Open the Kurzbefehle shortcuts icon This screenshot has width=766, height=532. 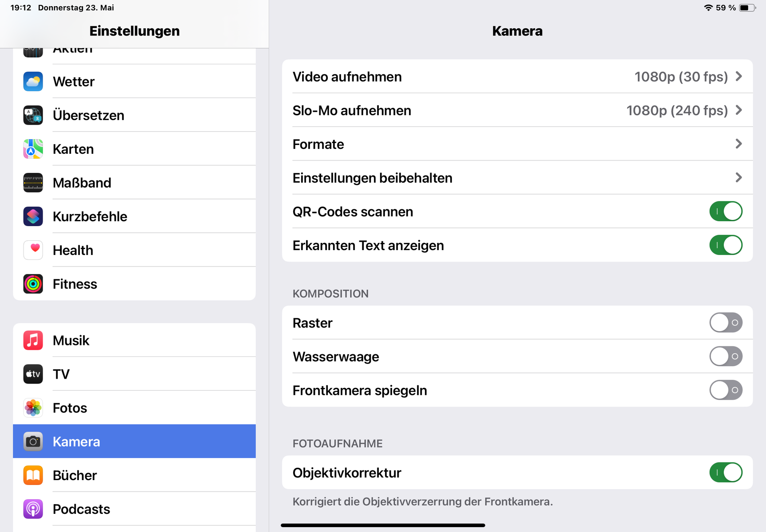[x=33, y=216]
